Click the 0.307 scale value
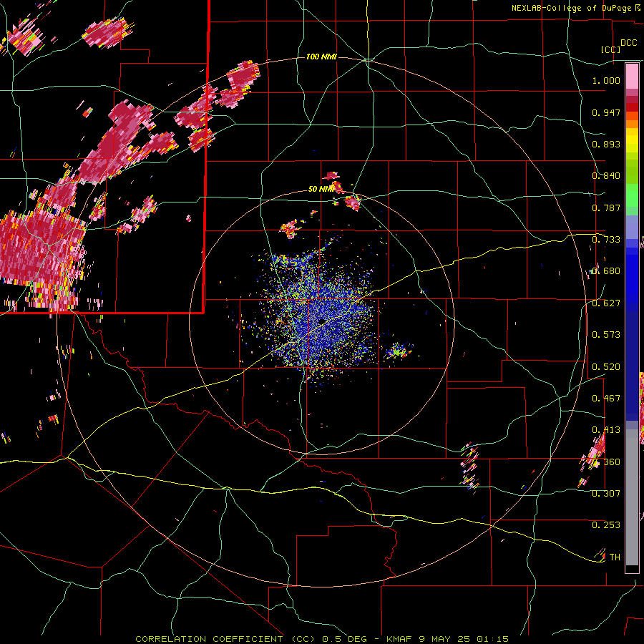The width and height of the screenshot is (644, 644). (x=606, y=494)
